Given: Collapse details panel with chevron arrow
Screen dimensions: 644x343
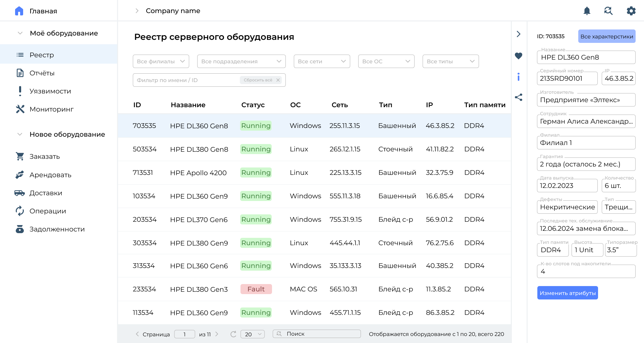Looking at the screenshot, I should point(519,34).
